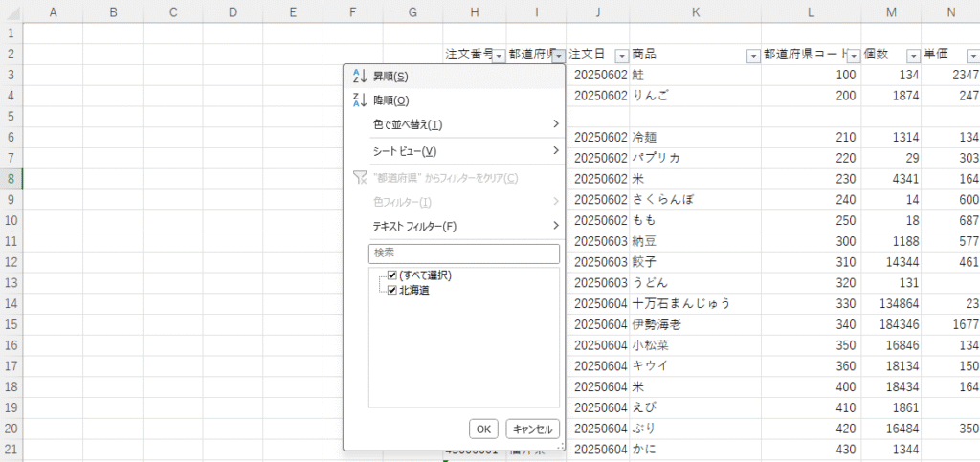Uncheck the 北海道 checkbox
This screenshot has width=980, height=462.
pos(392,290)
